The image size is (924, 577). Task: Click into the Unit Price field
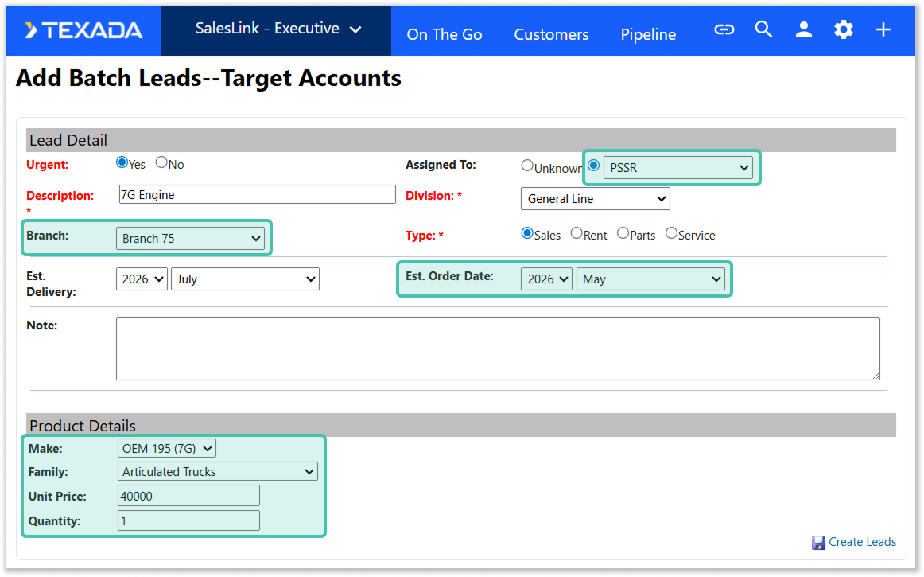click(x=188, y=496)
